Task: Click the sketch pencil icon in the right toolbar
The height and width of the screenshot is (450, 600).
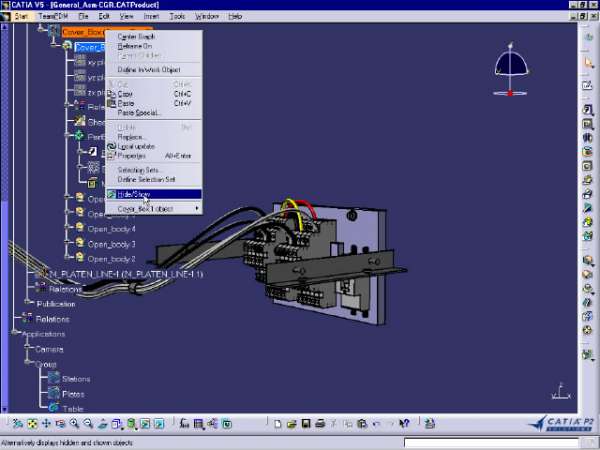Action: tap(587, 85)
